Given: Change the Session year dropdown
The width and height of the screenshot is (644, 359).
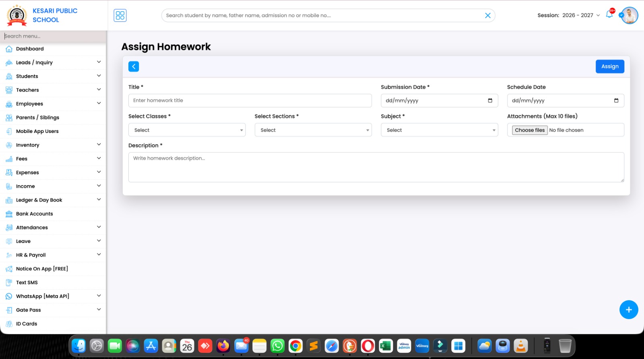Looking at the screenshot, I should click(x=581, y=15).
